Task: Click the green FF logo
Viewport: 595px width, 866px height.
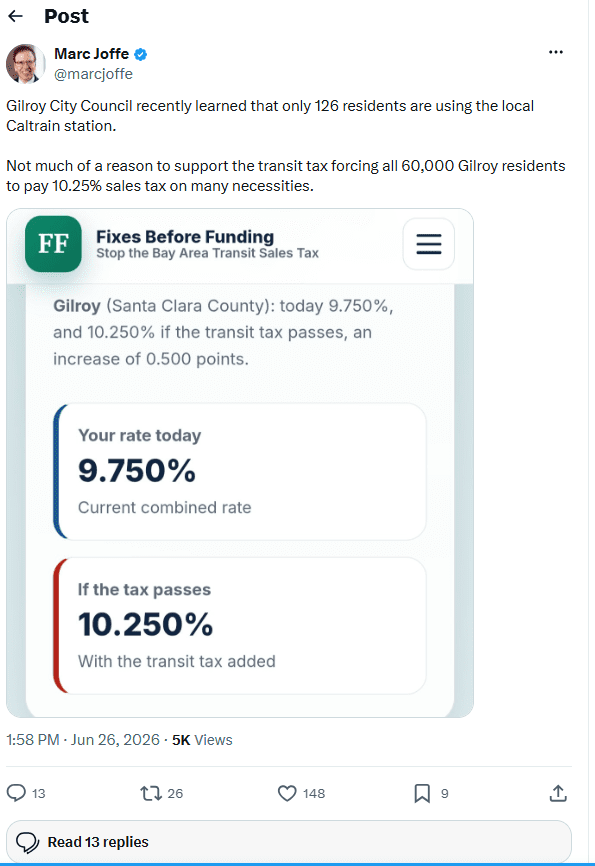Action: point(53,244)
